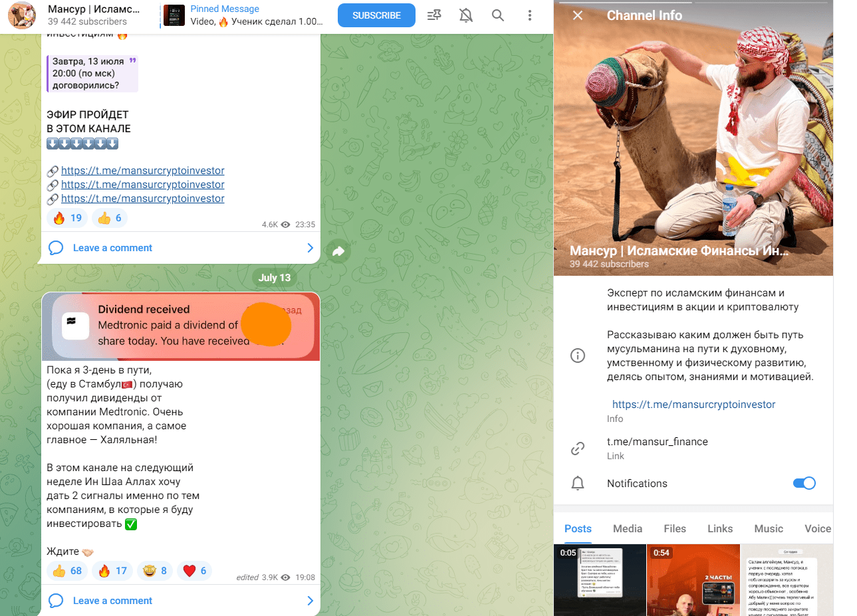
Task: Switch to the Media tab
Action: (x=628, y=529)
